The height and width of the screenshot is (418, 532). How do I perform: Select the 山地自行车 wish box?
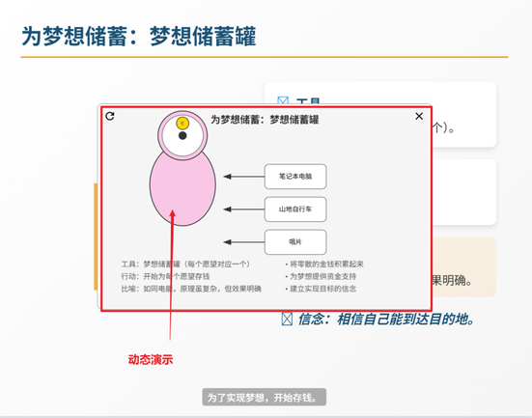(x=295, y=209)
